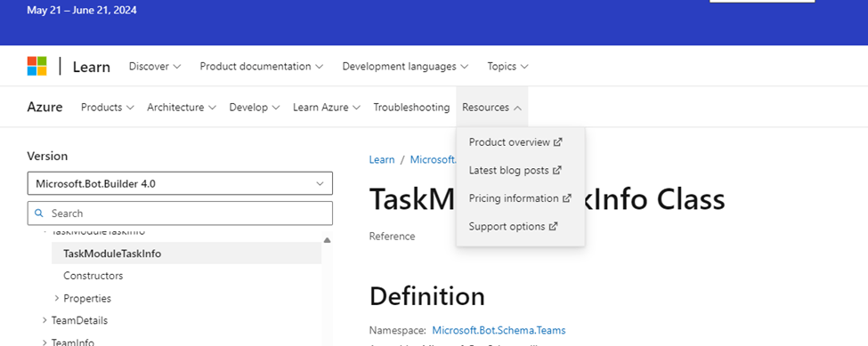Click the Learn breadcrumb link
The image size is (868, 346).
[382, 160]
